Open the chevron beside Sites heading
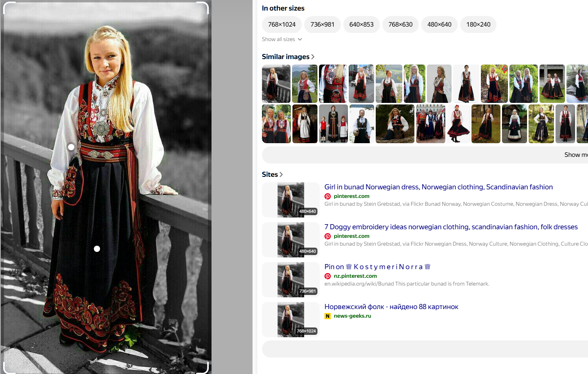The height and width of the screenshot is (374, 588). click(281, 174)
